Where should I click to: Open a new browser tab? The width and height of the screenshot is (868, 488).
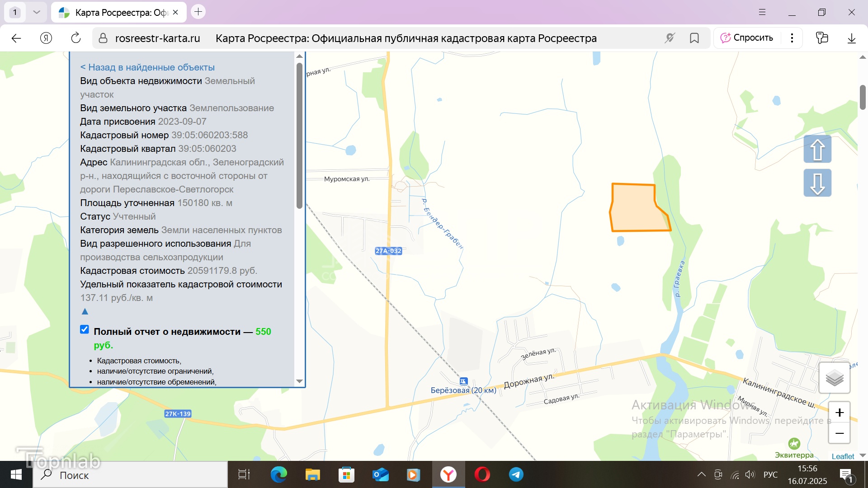tap(198, 12)
